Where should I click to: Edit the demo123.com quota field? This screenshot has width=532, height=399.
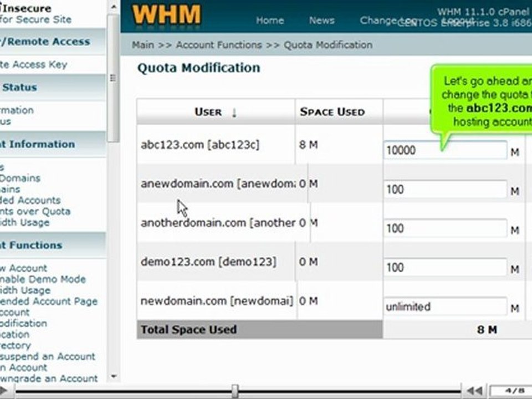point(445,267)
